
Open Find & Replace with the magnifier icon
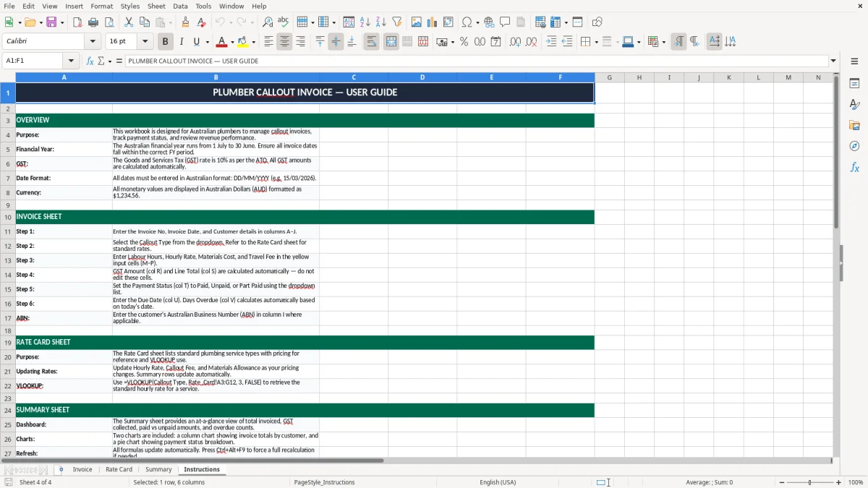[x=268, y=22]
